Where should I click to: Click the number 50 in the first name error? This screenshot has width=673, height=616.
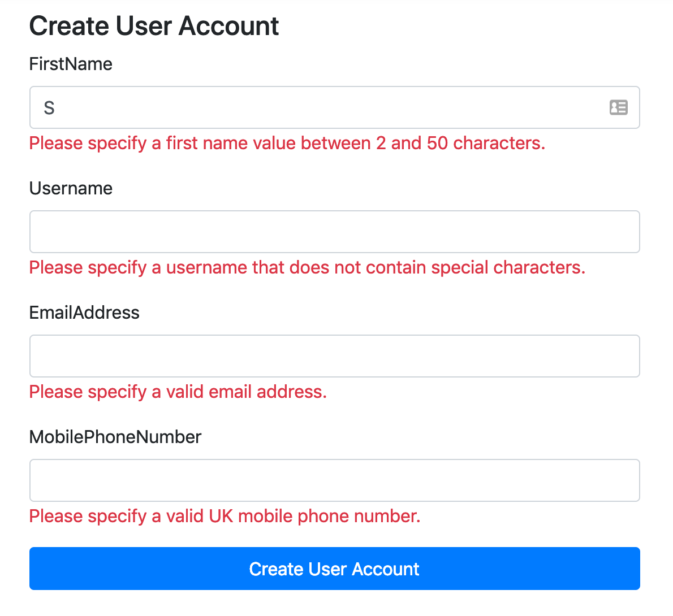pos(437,144)
